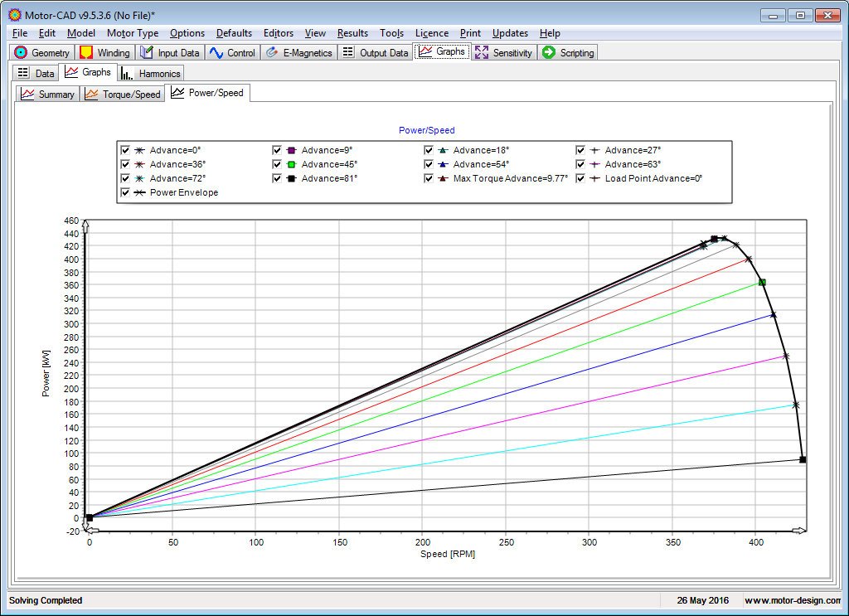The image size is (849, 616).
Task: Click the Solving Completed status text
Action: tap(46, 600)
